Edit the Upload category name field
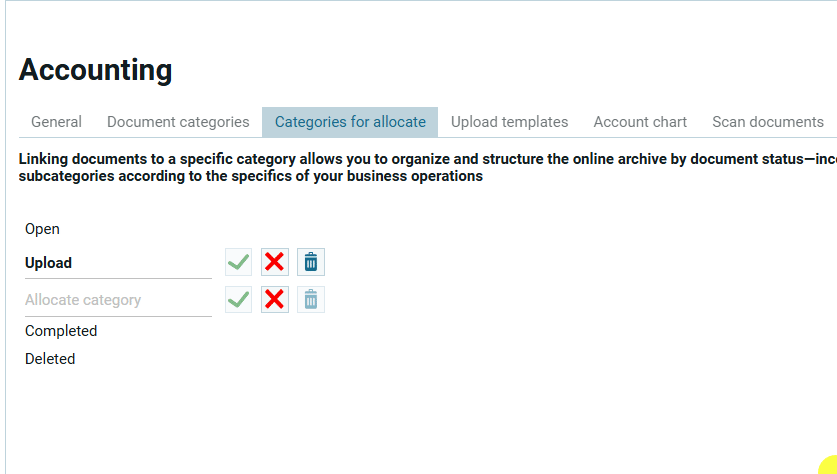Screen dimensions: 837x474 [118, 263]
